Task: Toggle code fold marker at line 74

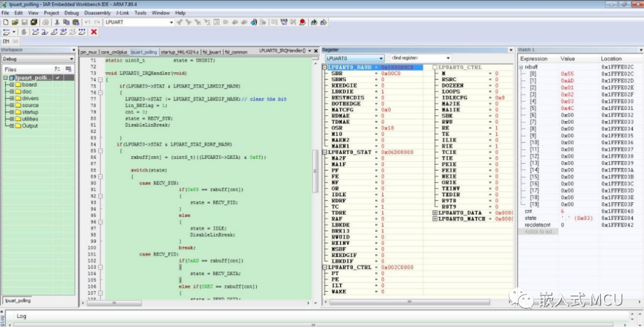Action: [x=101, y=80]
